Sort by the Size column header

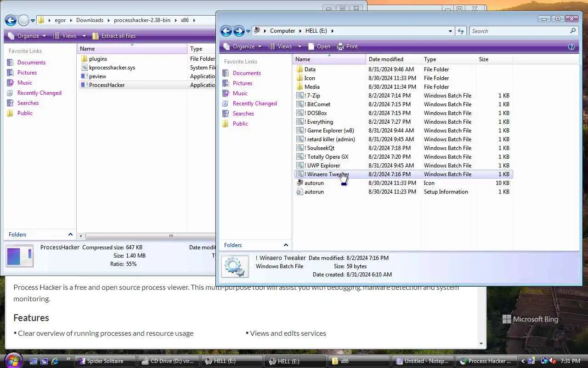click(x=494, y=59)
